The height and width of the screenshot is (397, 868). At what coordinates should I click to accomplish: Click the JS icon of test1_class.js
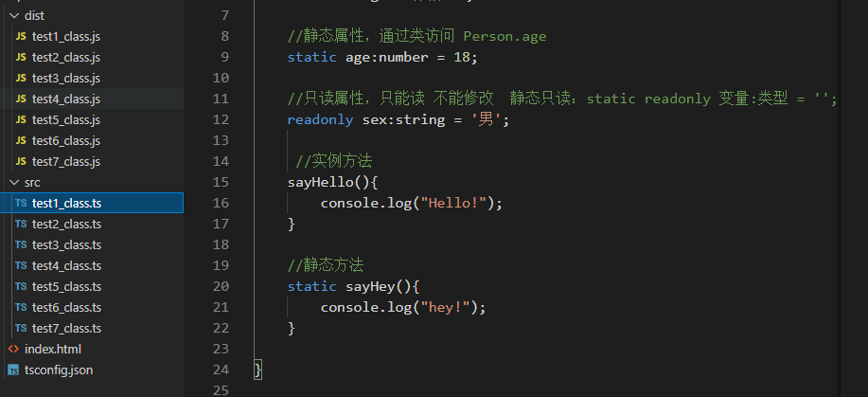21,37
